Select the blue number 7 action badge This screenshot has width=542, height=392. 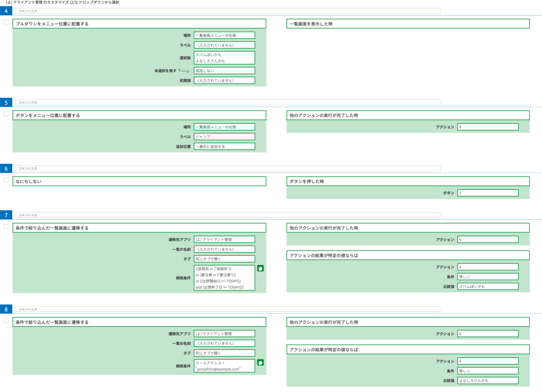point(6,215)
